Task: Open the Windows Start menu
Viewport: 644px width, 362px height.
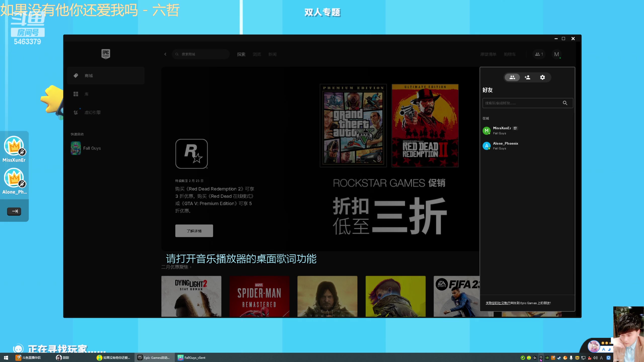Action: coord(6,357)
